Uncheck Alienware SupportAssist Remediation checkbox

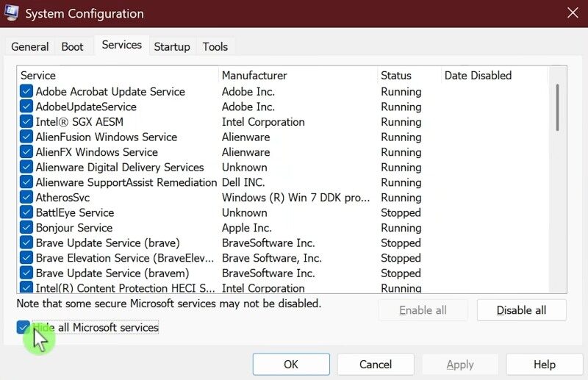pos(26,182)
